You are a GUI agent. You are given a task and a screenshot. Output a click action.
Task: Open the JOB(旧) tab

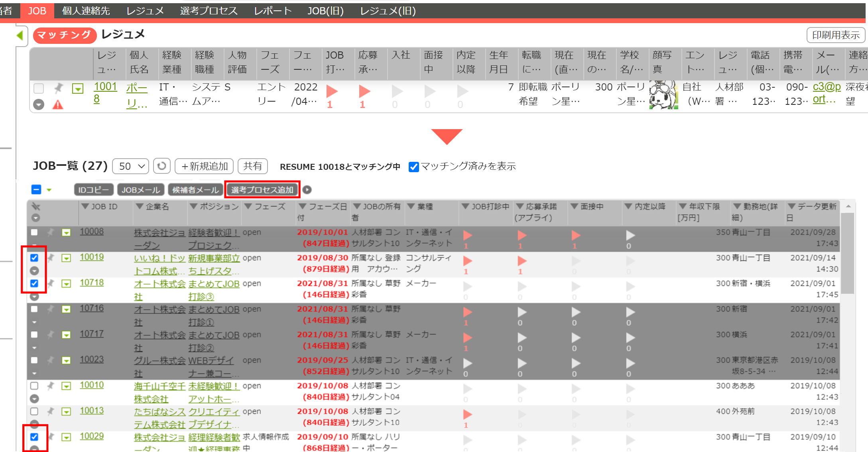[325, 11]
